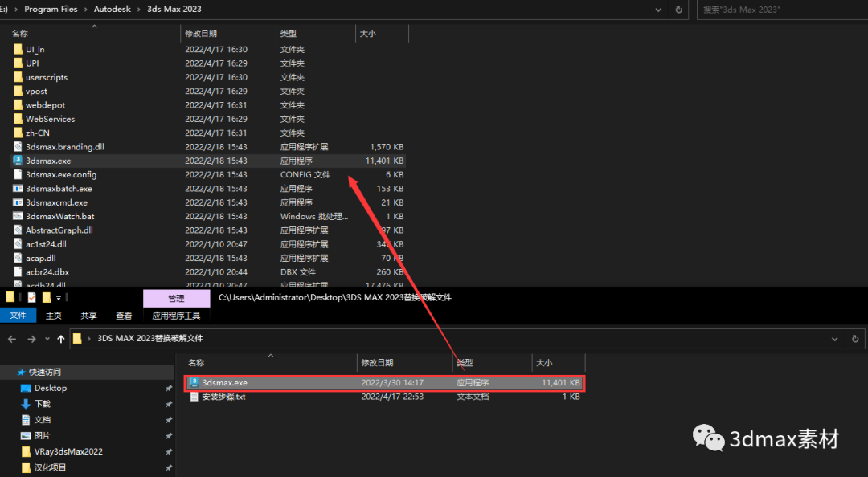Open the 查看 ribbon tab
This screenshot has height=477, width=868.
click(x=124, y=316)
